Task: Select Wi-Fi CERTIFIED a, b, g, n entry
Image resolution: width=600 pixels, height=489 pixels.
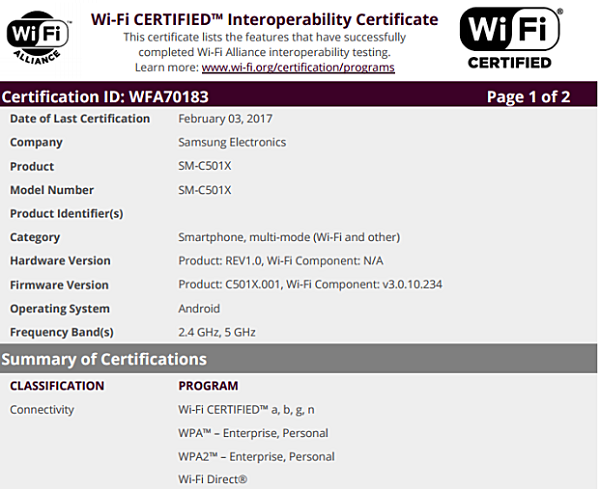Action: coord(246,410)
